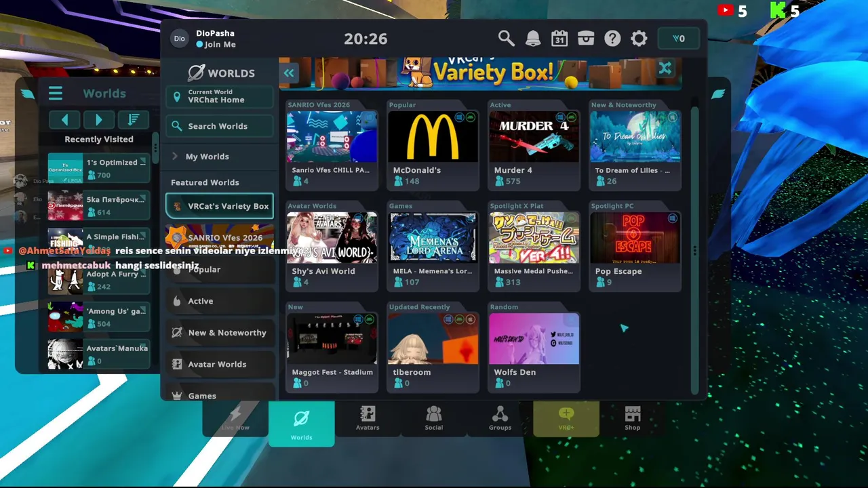Image resolution: width=868 pixels, height=488 pixels.
Task: Open the calendar icon in top bar
Action: point(559,39)
